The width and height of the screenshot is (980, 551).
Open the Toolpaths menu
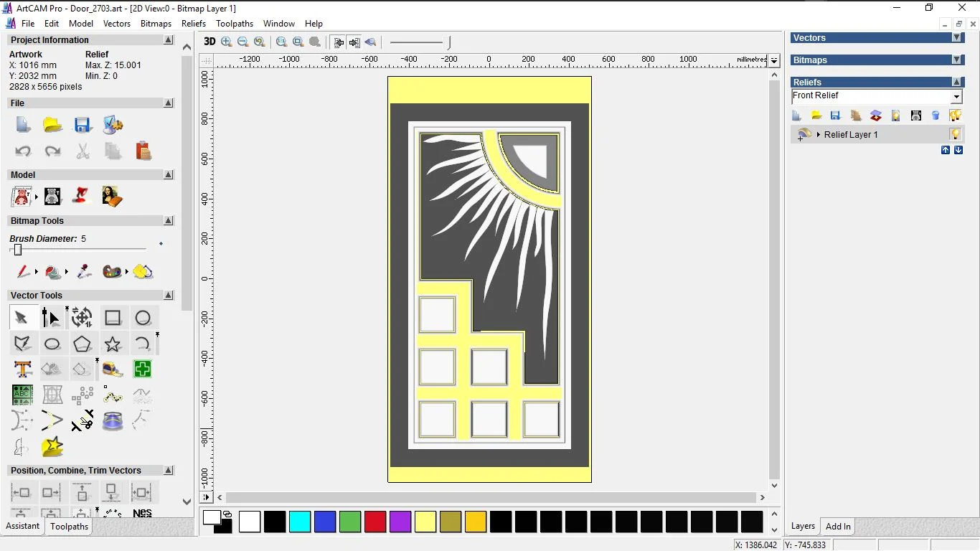point(235,24)
